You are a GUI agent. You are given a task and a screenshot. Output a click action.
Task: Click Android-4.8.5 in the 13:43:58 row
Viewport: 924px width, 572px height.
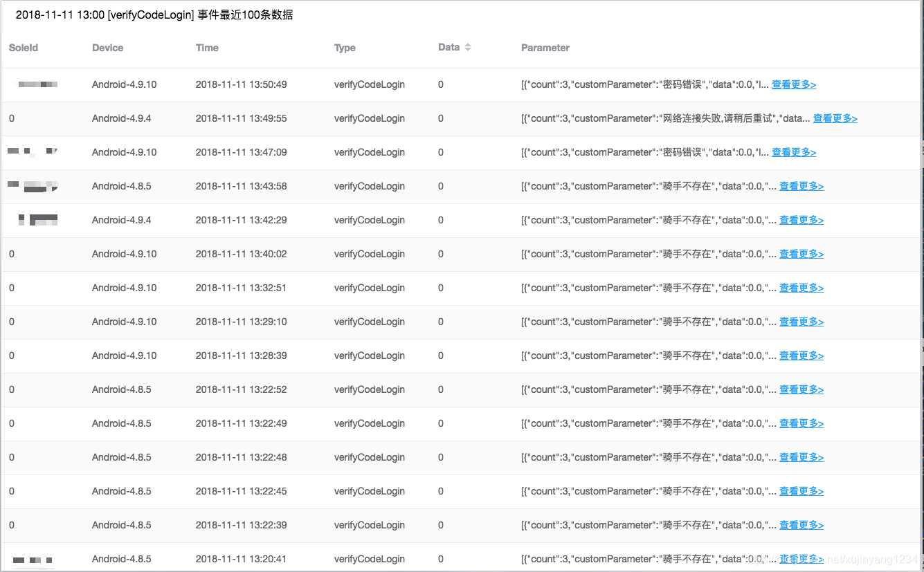[x=122, y=186]
